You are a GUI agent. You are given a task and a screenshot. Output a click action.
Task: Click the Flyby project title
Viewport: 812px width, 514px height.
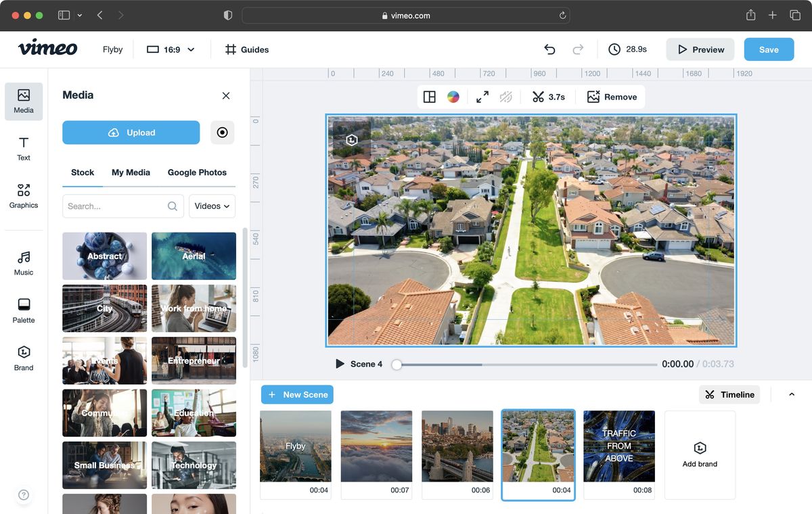point(113,49)
